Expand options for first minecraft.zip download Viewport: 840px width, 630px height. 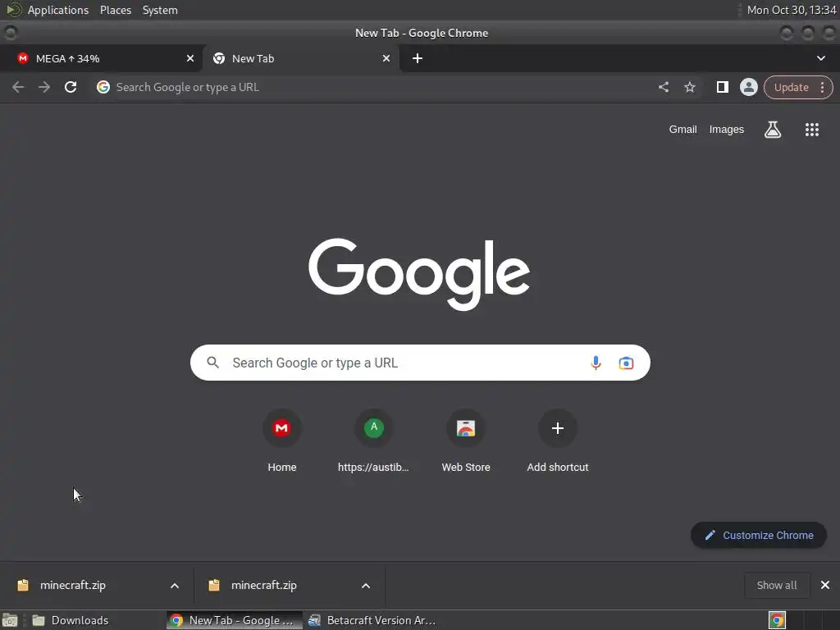[175, 586]
